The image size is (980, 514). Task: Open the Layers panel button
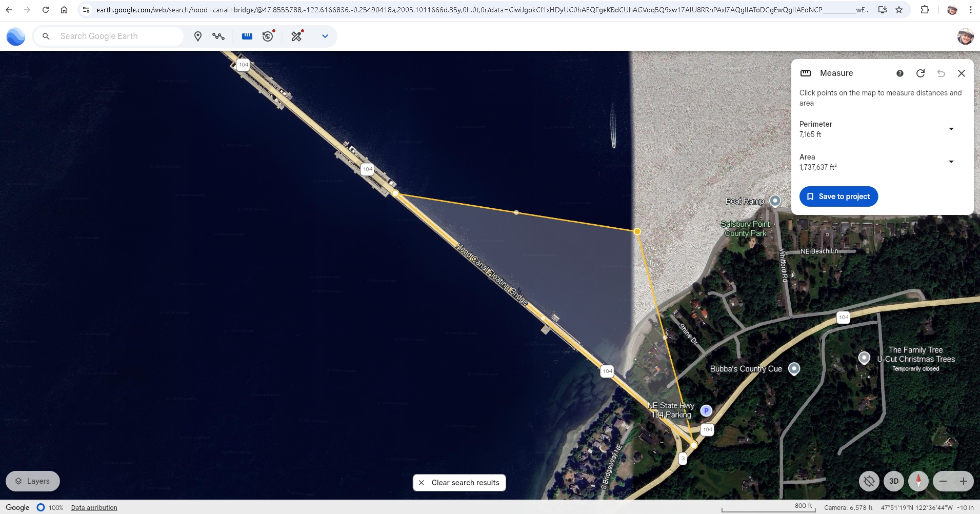click(x=33, y=481)
